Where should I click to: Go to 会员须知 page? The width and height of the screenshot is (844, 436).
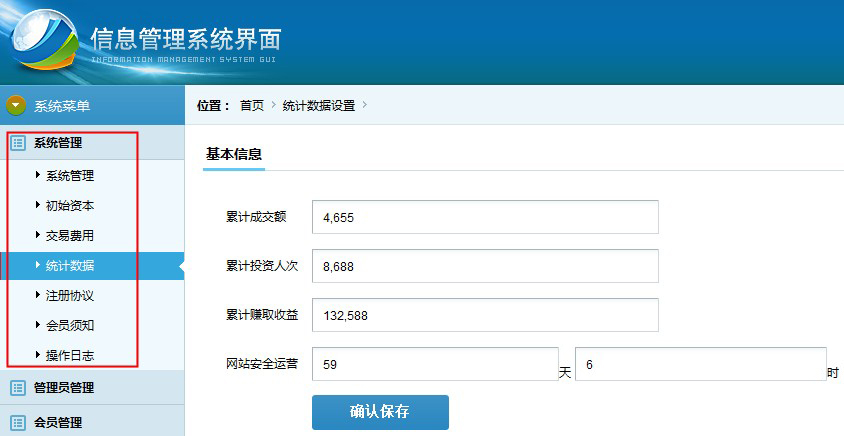tap(69, 326)
